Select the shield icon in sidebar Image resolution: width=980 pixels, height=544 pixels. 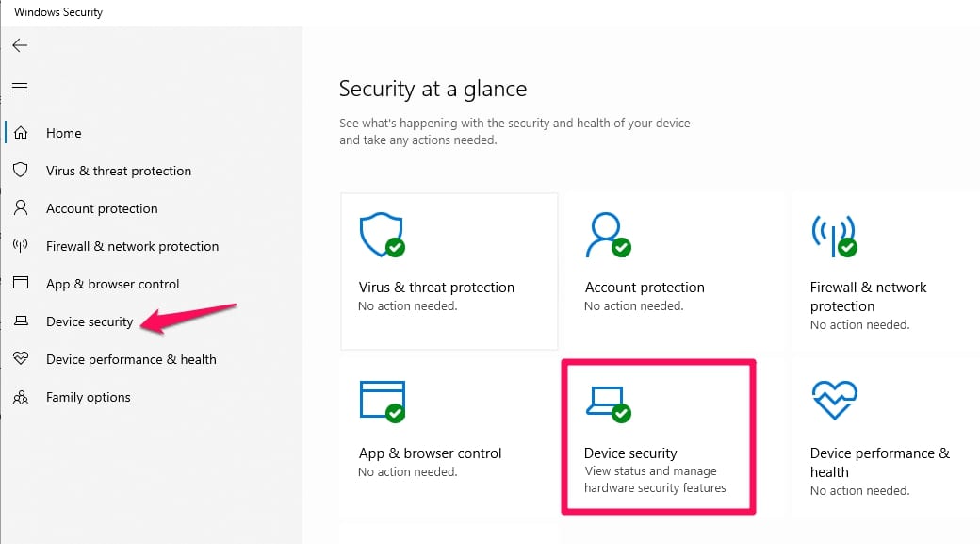pos(21,170)
